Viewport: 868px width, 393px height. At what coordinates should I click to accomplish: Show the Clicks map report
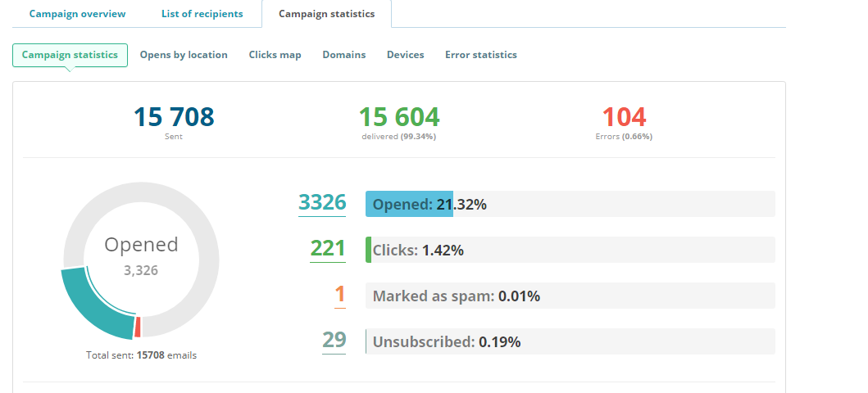point(275,55)
